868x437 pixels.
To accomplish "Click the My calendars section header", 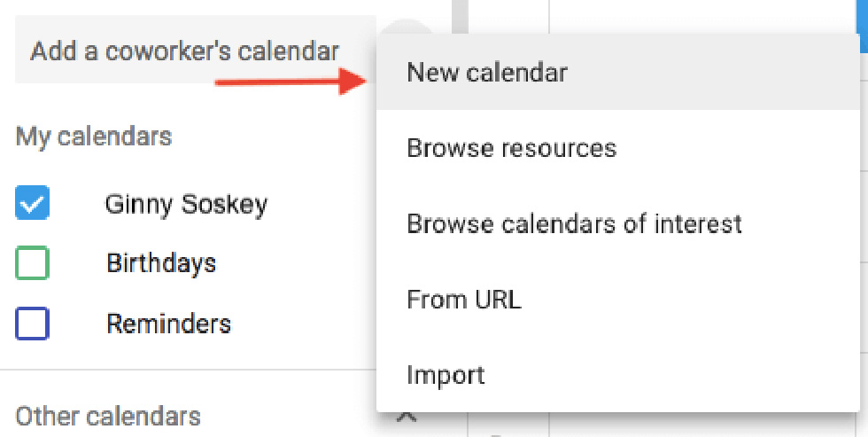I will pyautogui.click(x=94, y=137).
